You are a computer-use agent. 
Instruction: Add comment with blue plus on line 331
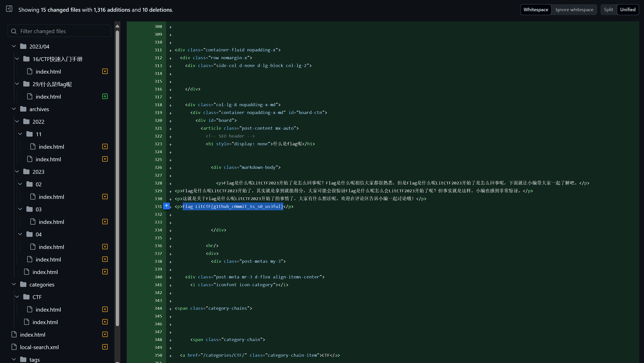(x=166, y=206)
